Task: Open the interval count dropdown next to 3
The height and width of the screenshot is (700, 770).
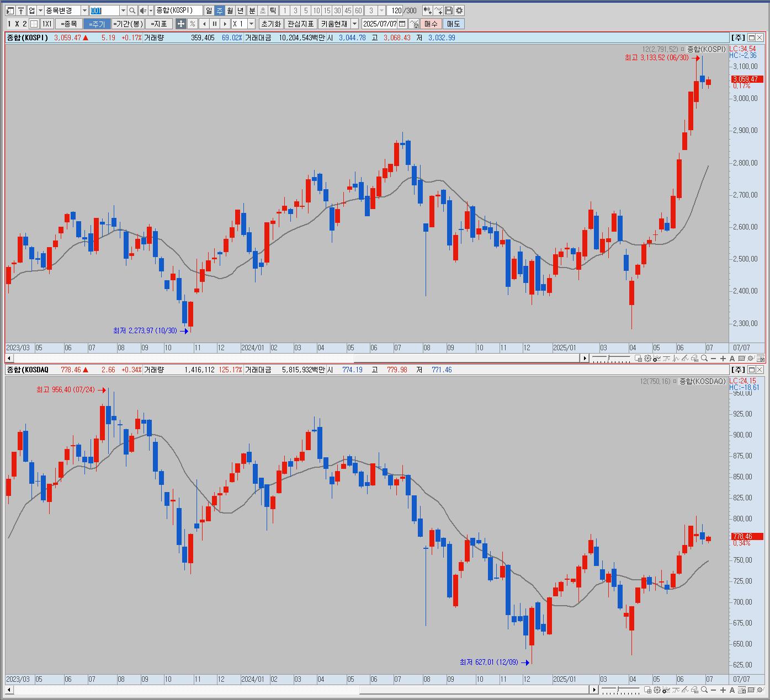Action: pyautogui.click(x=381, y=10)
